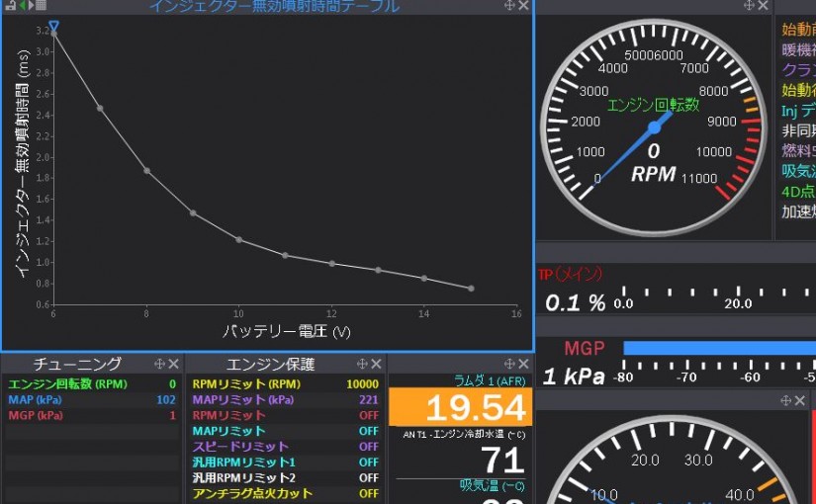
Task: Select the MAP (kPa) row in tuning panel
Action: (x=92, y=399)
